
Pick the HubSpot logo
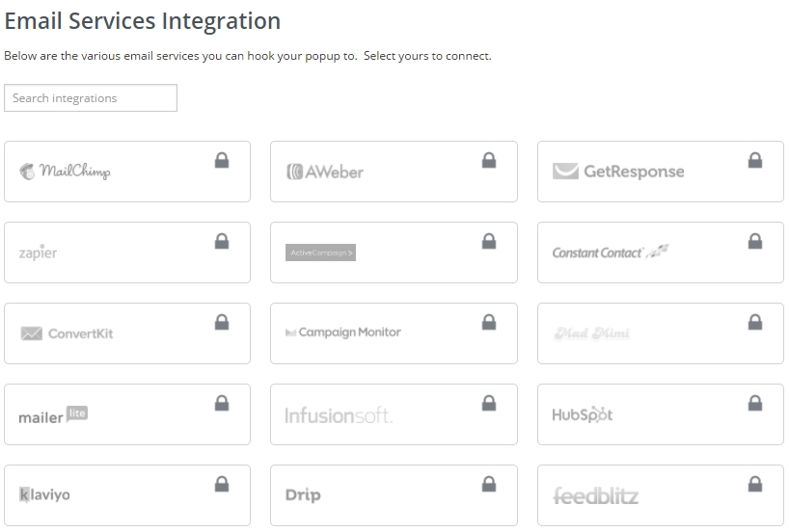[x=583, y=414]
